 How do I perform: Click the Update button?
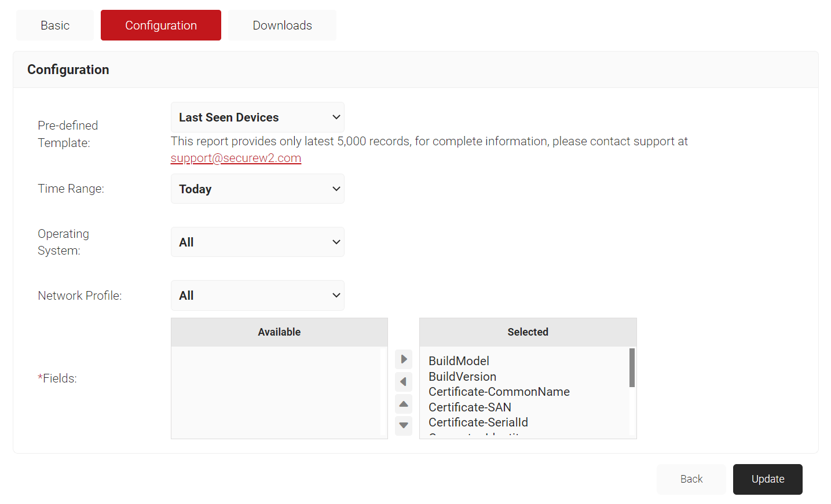point(768,479)
